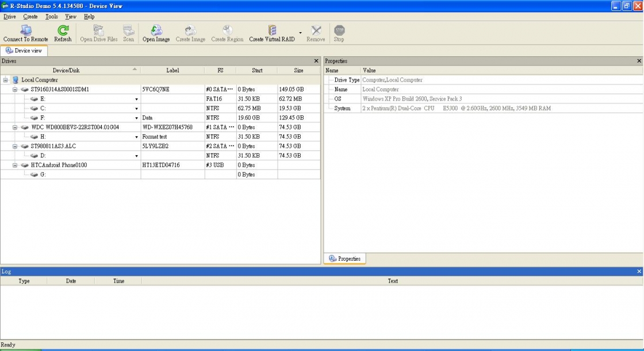Click the Type column header in Log
Image resolution: width=644 pixels, height=351 pixels.
coord(24,281)
